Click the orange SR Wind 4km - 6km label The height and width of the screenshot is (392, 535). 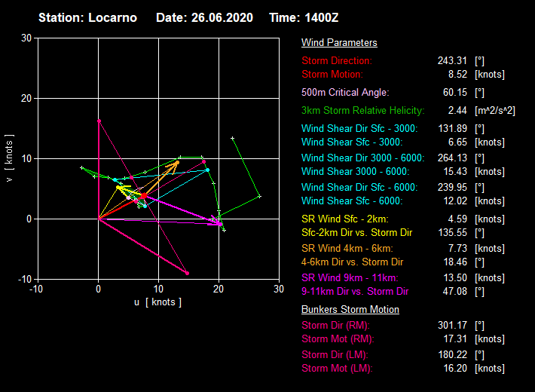347,248
